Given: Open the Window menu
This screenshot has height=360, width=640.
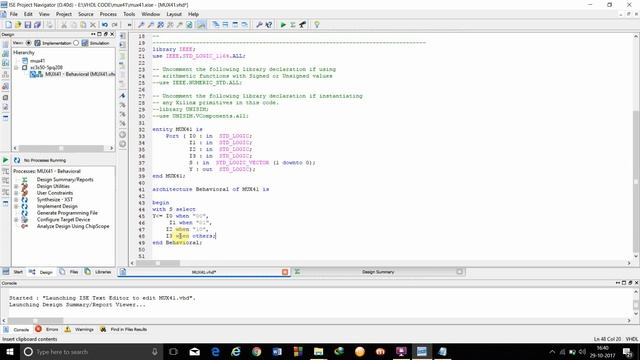Looking at the screenshot, I should click(x=151, y=14).
